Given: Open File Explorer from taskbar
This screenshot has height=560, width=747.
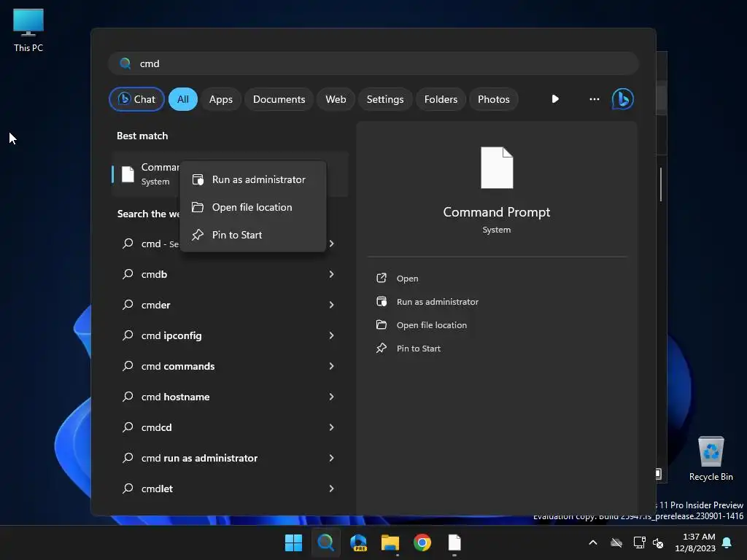Looking at the screenshot, I should tap(390, 542).
